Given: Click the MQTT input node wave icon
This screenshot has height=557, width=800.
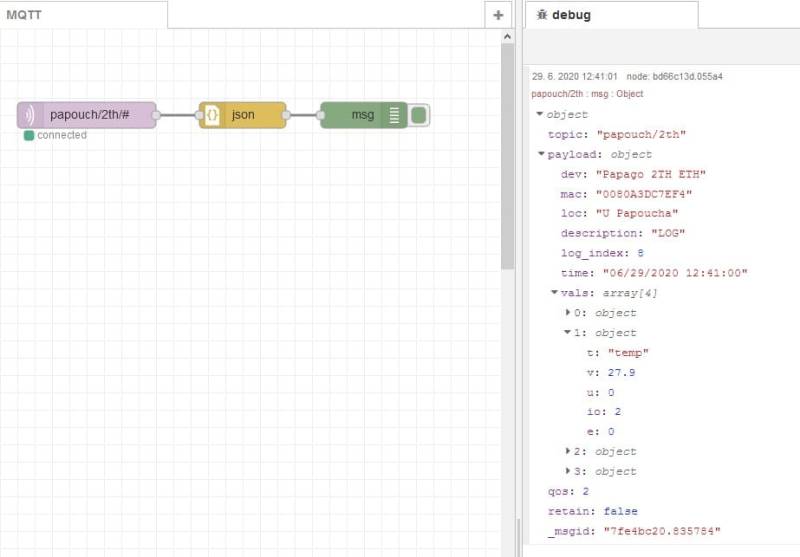Looking at the screenshot, I should pyautogui.click(x=30, y=115).
